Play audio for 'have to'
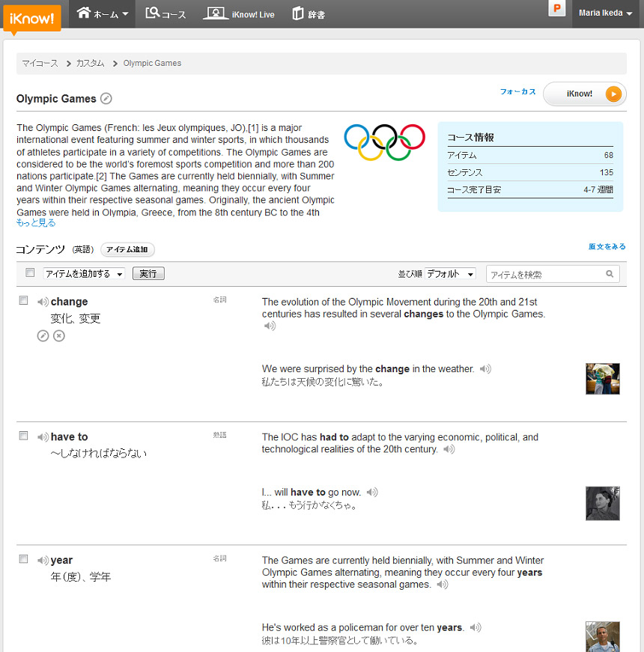The image size is (644, 652). pyautogui.click(x=43, y=437)
